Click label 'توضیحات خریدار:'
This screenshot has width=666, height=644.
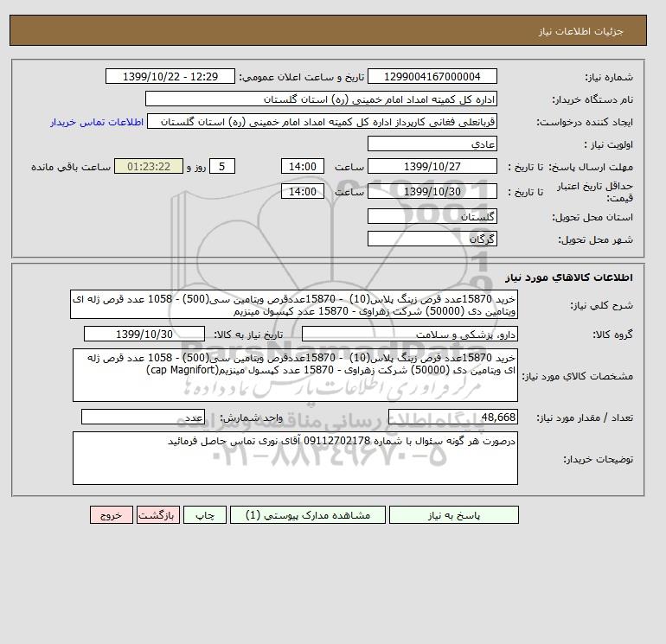598,459
